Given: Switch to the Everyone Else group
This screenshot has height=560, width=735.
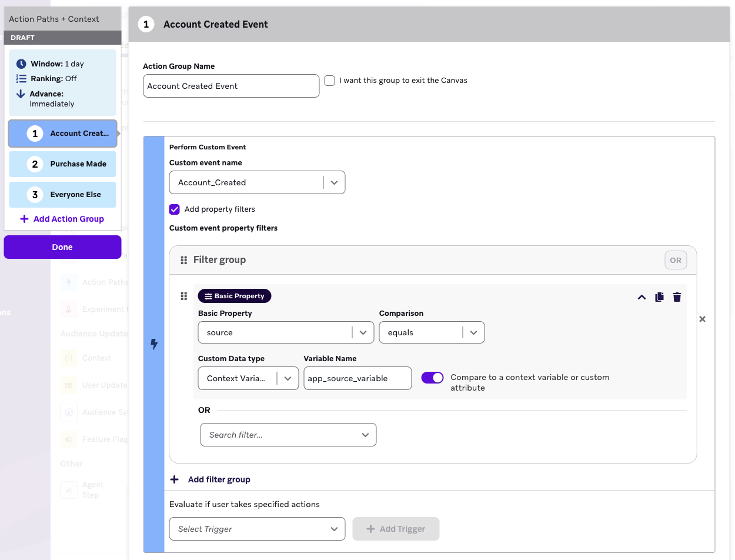Looking at the screenshot, I should pos(63,195).
